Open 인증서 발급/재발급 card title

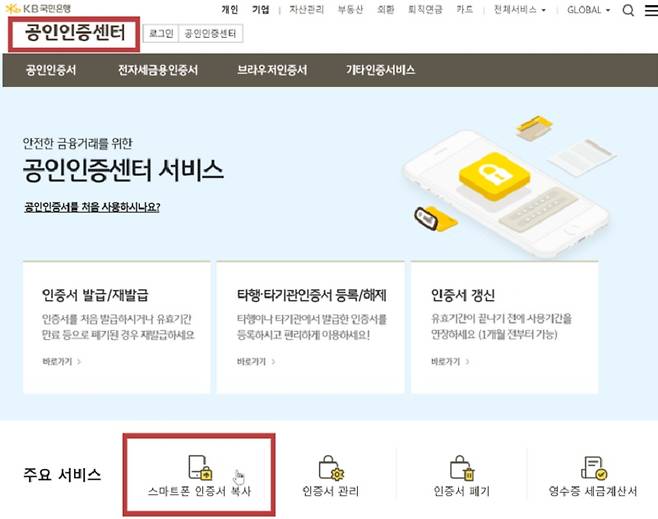point(95,295)
